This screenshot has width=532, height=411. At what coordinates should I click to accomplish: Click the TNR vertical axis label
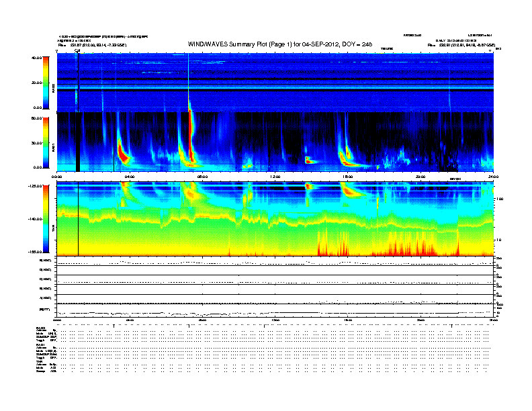click(x=53, y=228)
